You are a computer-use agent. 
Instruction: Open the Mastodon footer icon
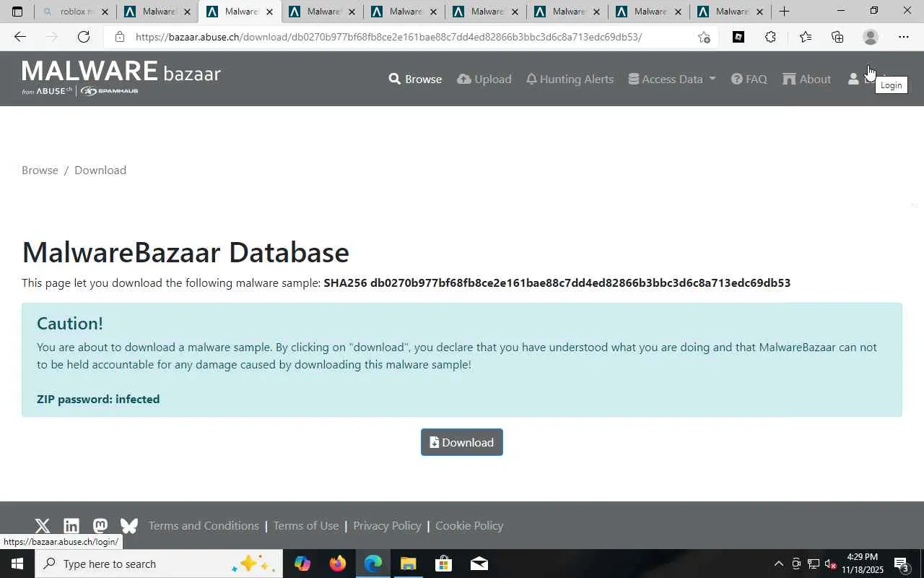[x=100, y=526]
